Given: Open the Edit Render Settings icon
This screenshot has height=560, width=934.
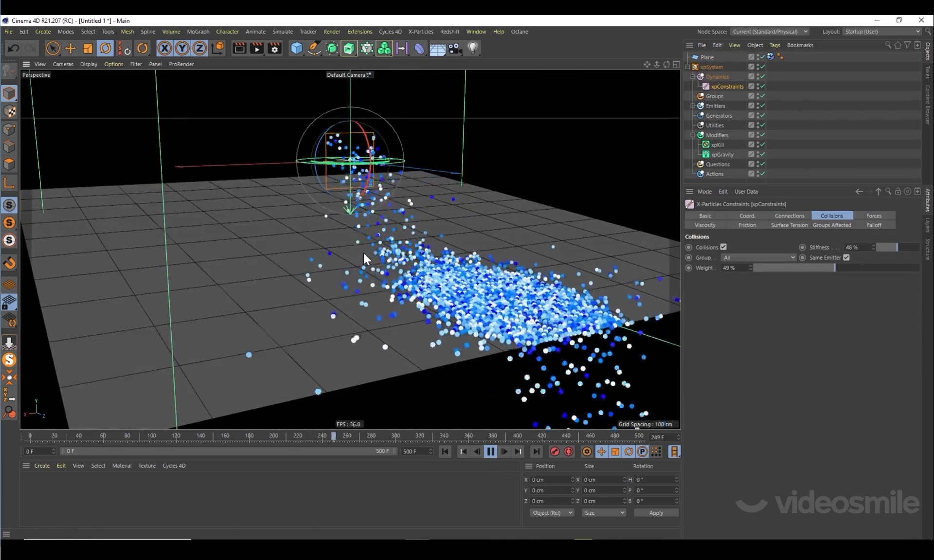Looking at the screenshot, I should [275, 48].
